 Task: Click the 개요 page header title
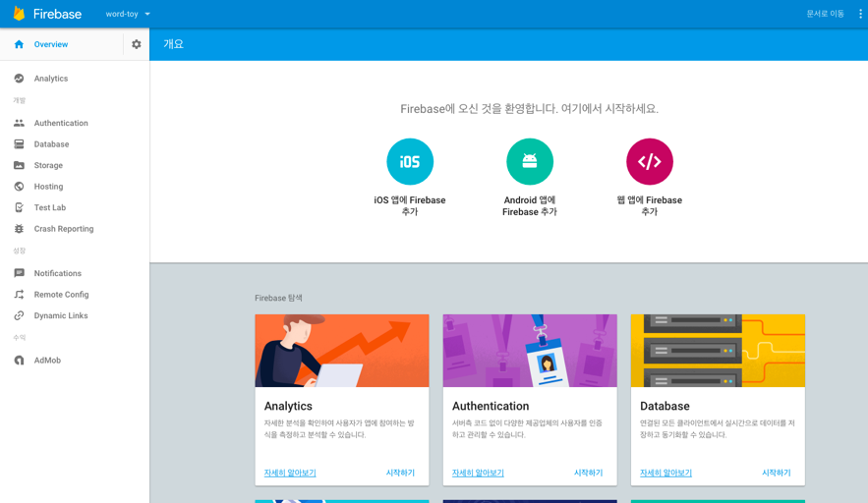(173, 44)
